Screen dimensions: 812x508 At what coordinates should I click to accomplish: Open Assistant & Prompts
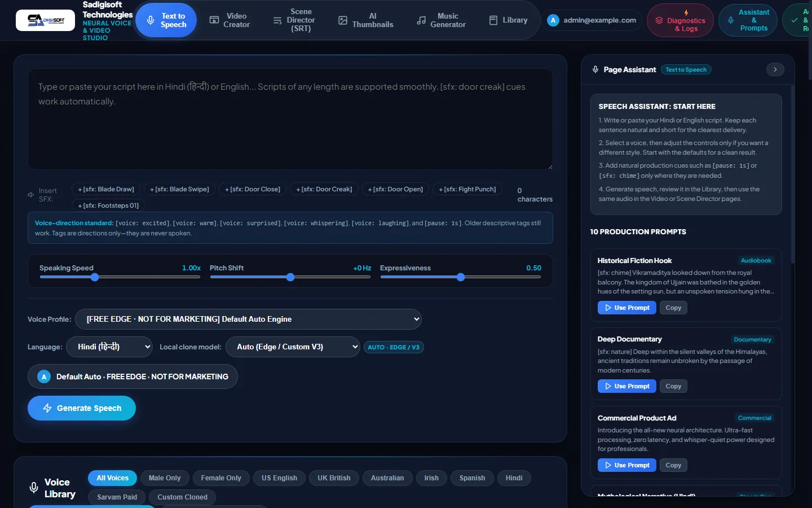748,20
